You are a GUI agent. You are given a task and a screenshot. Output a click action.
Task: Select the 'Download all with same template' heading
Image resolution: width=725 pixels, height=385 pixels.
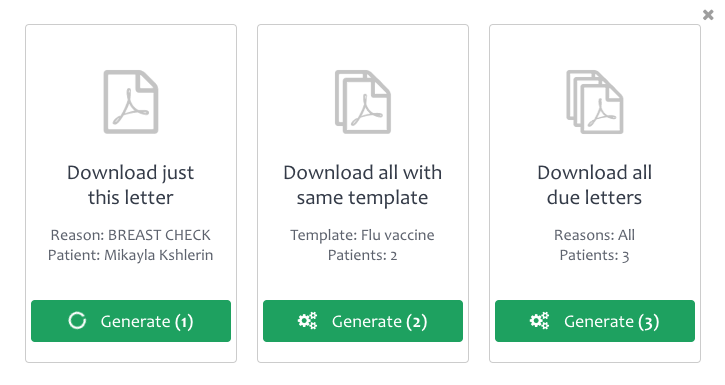(363, 185)
